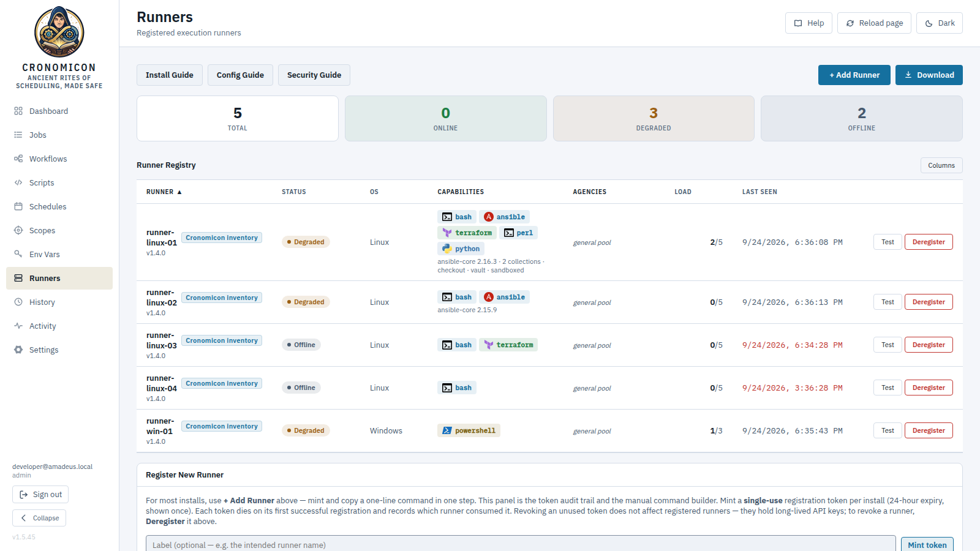Click the python capability icon for runner-linux-01
The width and height of the screenshot is (980, 551).
pyautogui.click(x=447, y=249)
